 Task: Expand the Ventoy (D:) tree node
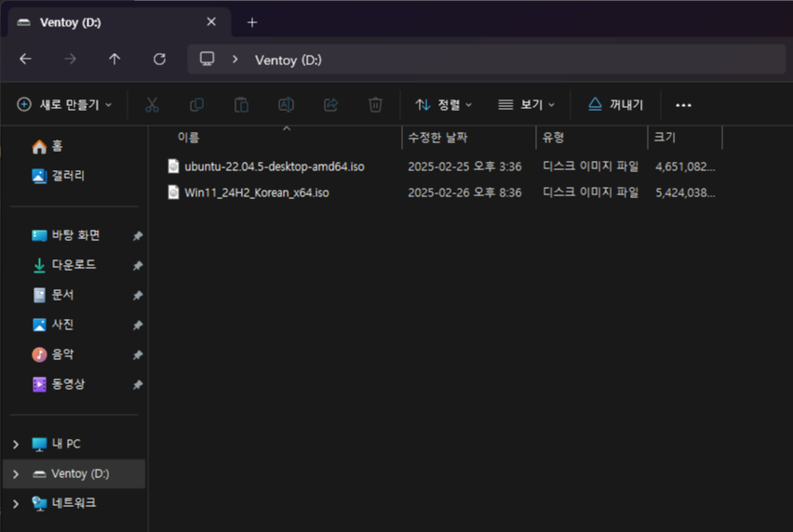[x=16, y=474]
